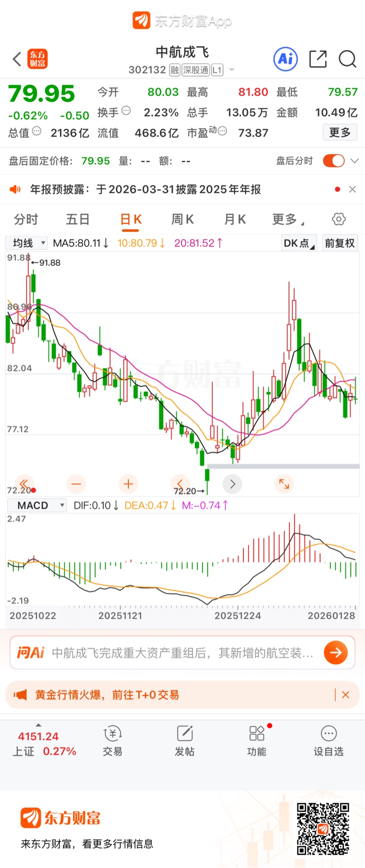Switch to 五日 chart tab
The width and height of the screenshot is (365, 868).
[77, 219]
